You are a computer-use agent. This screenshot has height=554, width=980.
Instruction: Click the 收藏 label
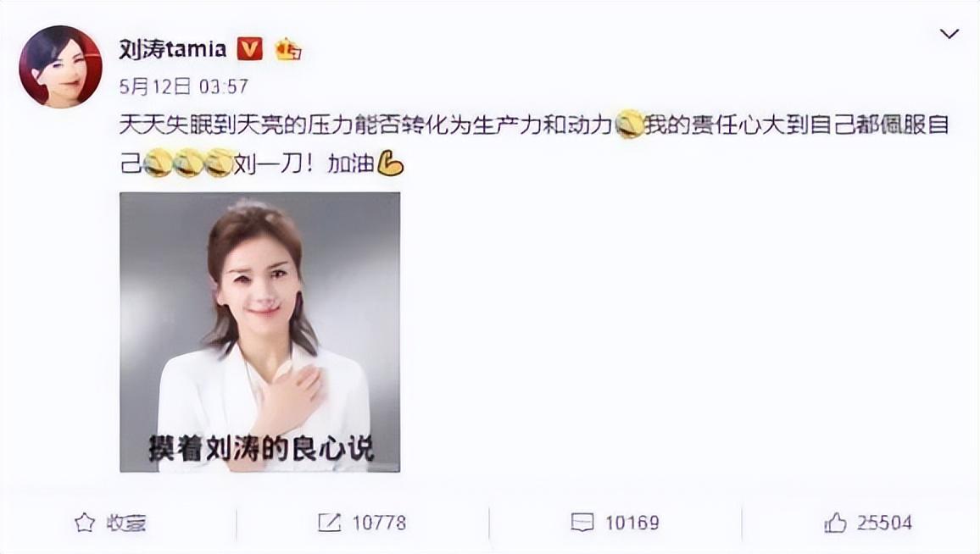coord(126,523)
